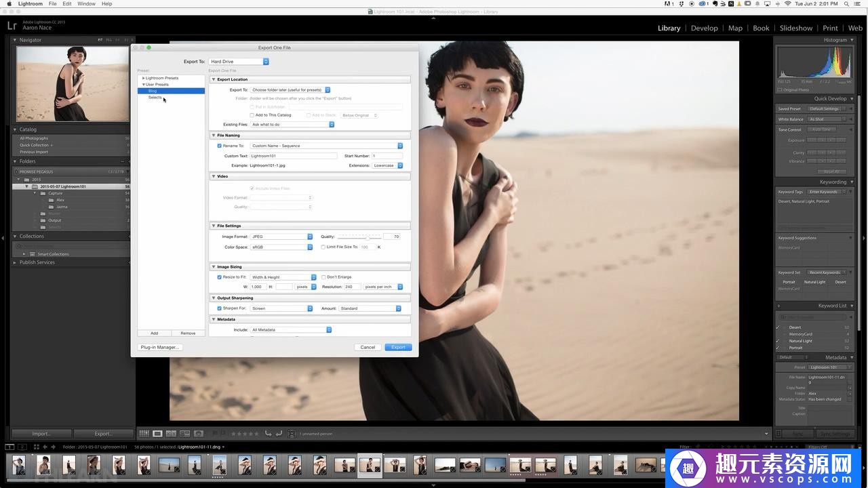Click the filmstrip go-back arrow

(x=45, y=447)
